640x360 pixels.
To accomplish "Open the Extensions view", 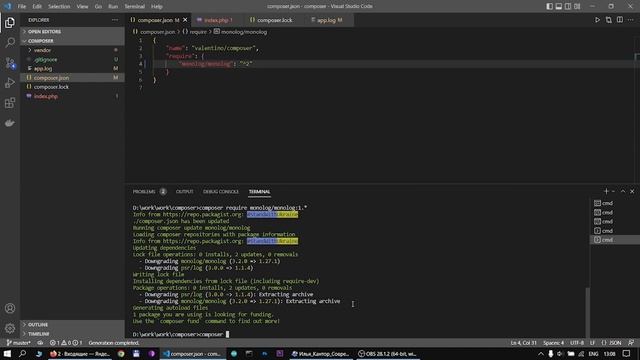I will pyautogui.click(x=10, y=103).
